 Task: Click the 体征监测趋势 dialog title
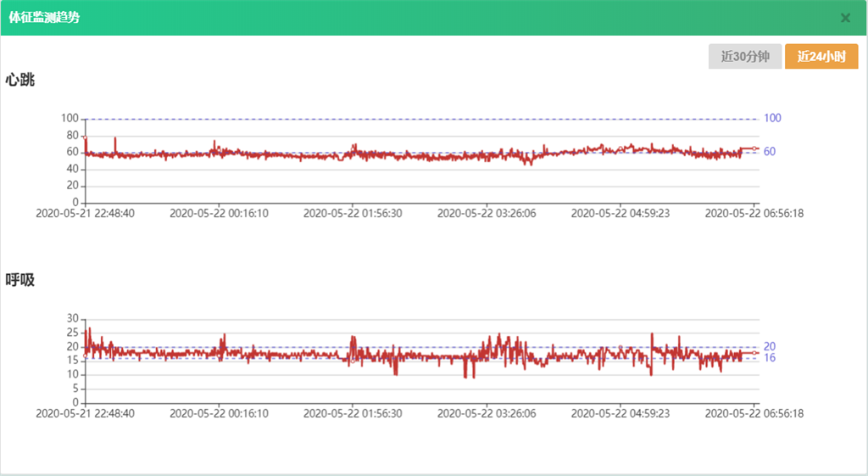tap(45, 17)
